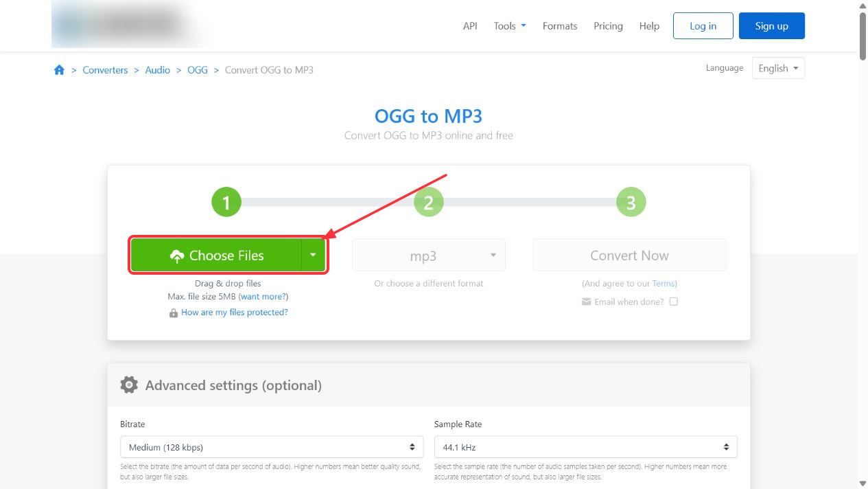Open the Bitrate Medium (128 kbps) selector

click(x=272, y=447)
